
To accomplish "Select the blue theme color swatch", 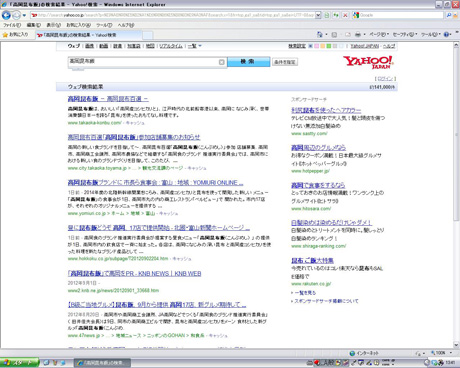I will 310,46.
